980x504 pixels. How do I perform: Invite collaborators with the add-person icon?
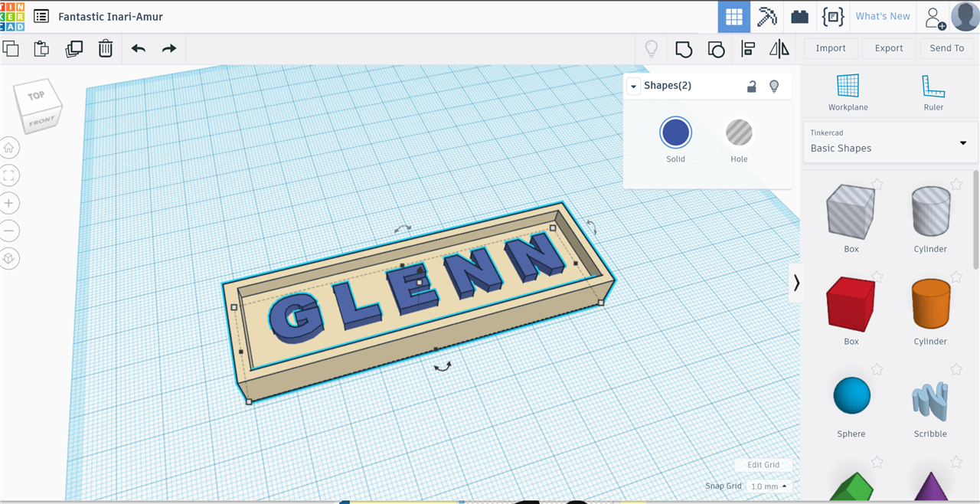[935, 17]
